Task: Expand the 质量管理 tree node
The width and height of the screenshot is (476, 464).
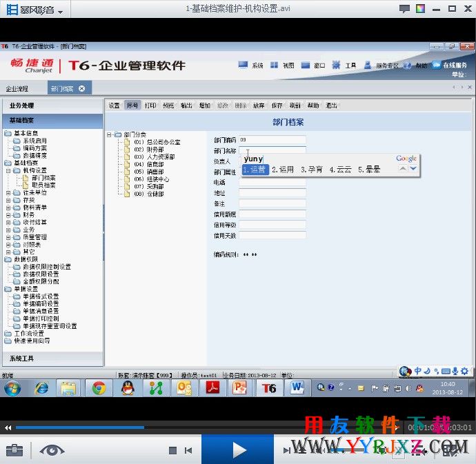Action: click(8, 237)
